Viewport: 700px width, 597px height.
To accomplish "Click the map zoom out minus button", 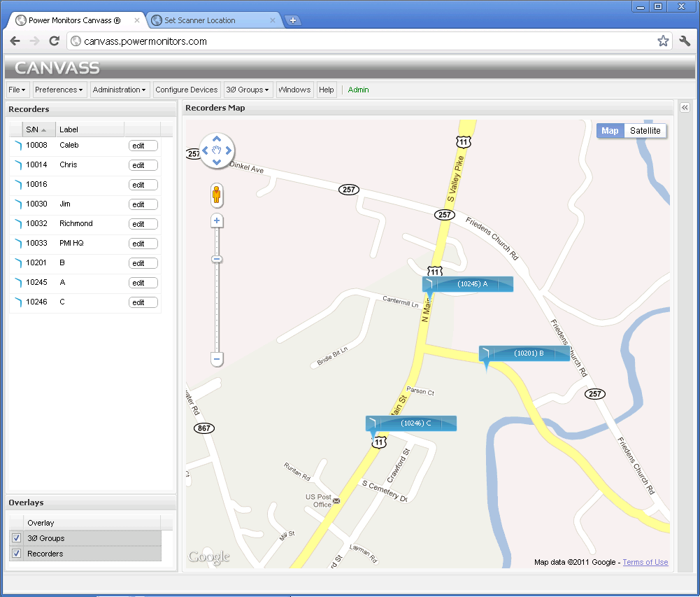I will point(217,359).
